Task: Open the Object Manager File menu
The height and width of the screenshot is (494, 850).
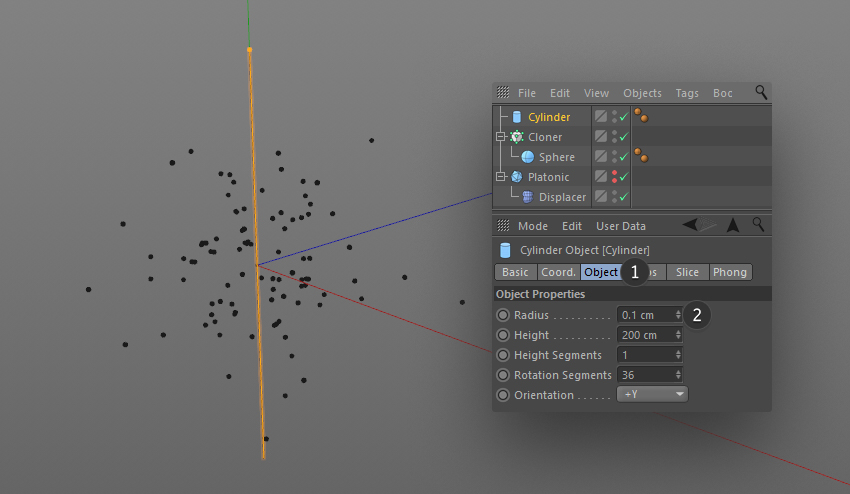Action: [x=526, y=93]
